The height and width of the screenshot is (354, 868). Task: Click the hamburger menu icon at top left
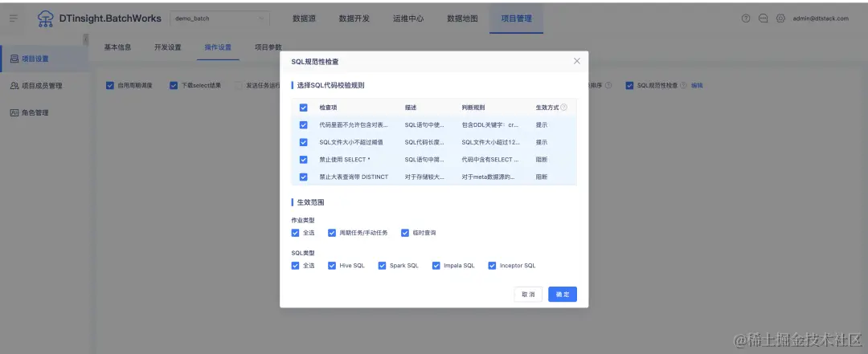(x=14, y=18)
